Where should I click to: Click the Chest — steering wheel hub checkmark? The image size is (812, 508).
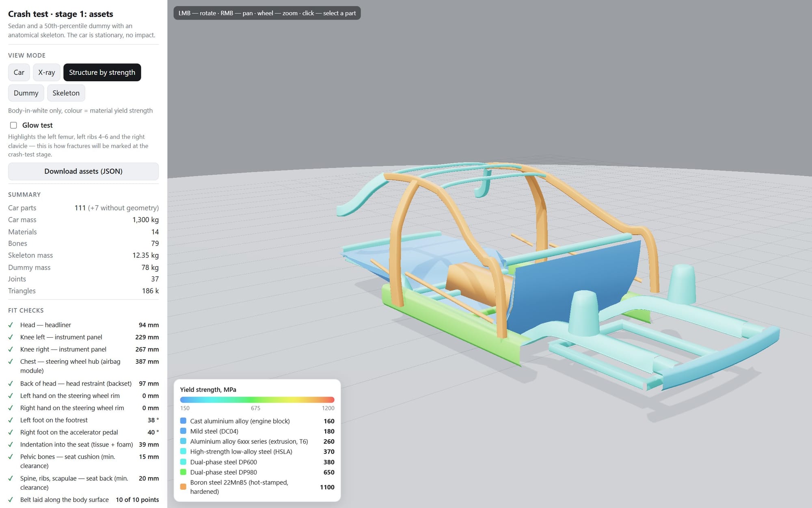11,362
